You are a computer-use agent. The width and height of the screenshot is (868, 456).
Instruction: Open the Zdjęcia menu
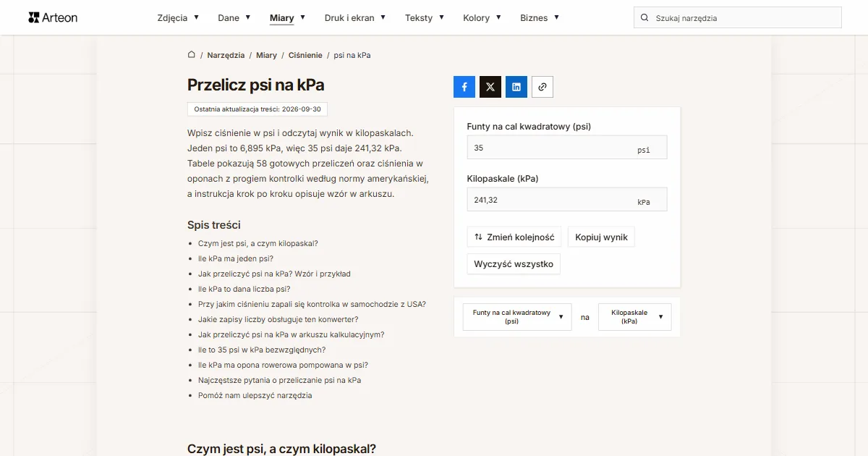(x=178, y=18)
